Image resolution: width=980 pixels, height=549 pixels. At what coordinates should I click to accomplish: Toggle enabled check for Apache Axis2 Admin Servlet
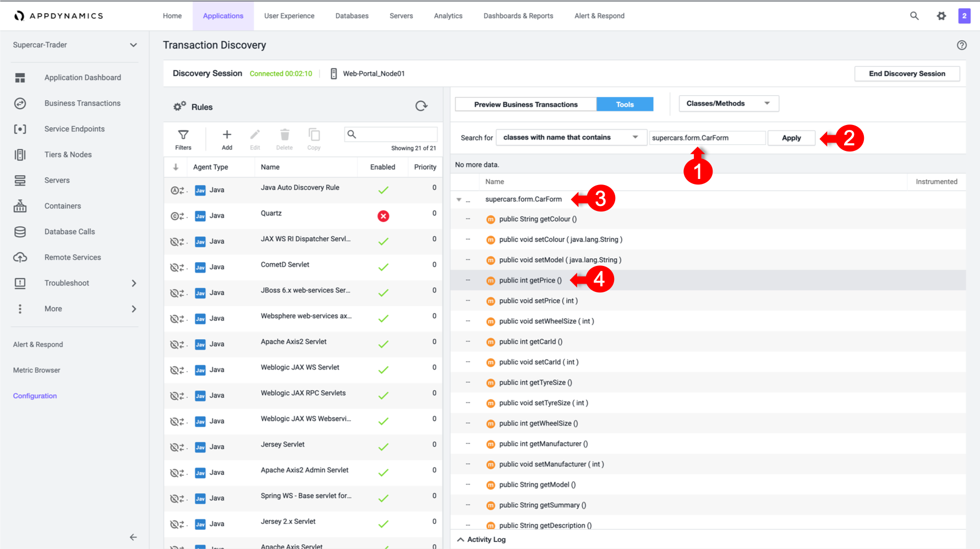(x=384, y=472)
